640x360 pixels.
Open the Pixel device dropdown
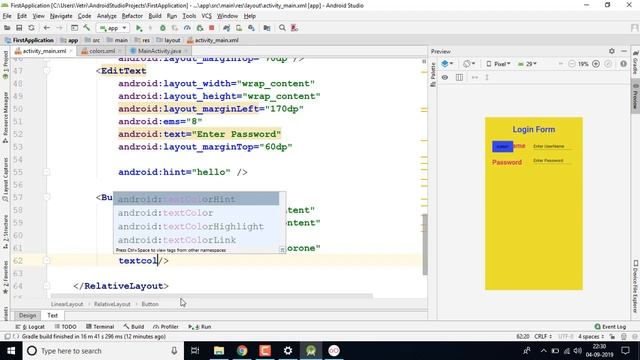498,64
